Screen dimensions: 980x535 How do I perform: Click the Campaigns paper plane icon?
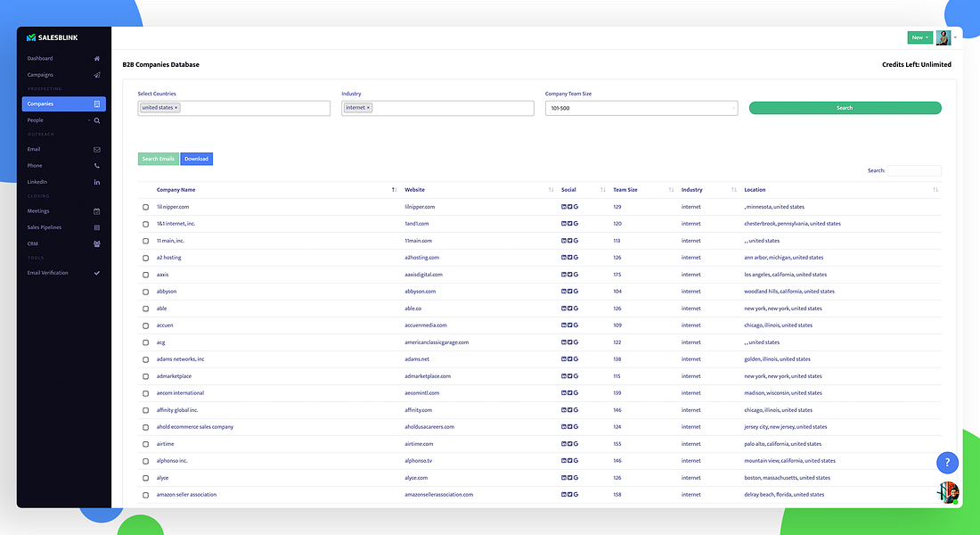click(97, 75)
